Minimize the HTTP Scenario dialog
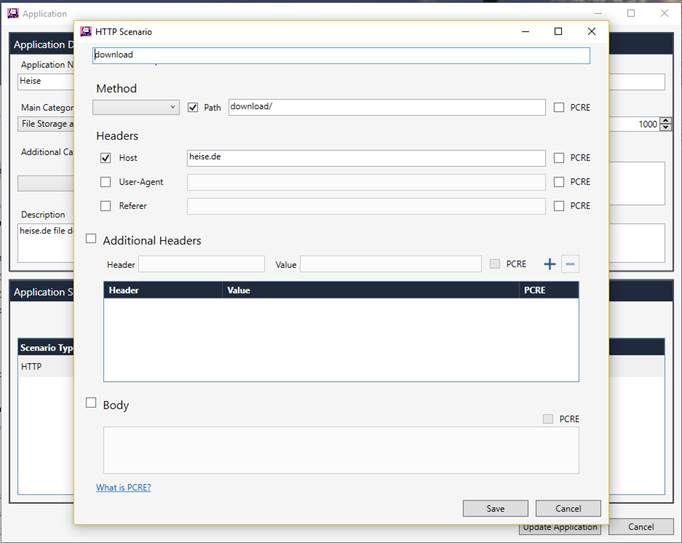Screen dimensions: 682x543 [525, 31]
